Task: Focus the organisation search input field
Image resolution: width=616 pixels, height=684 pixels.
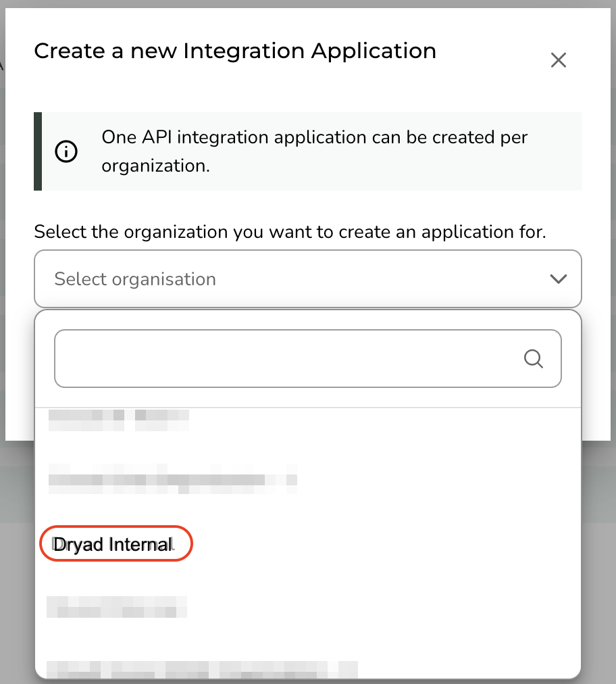Action: pos(308,359)
